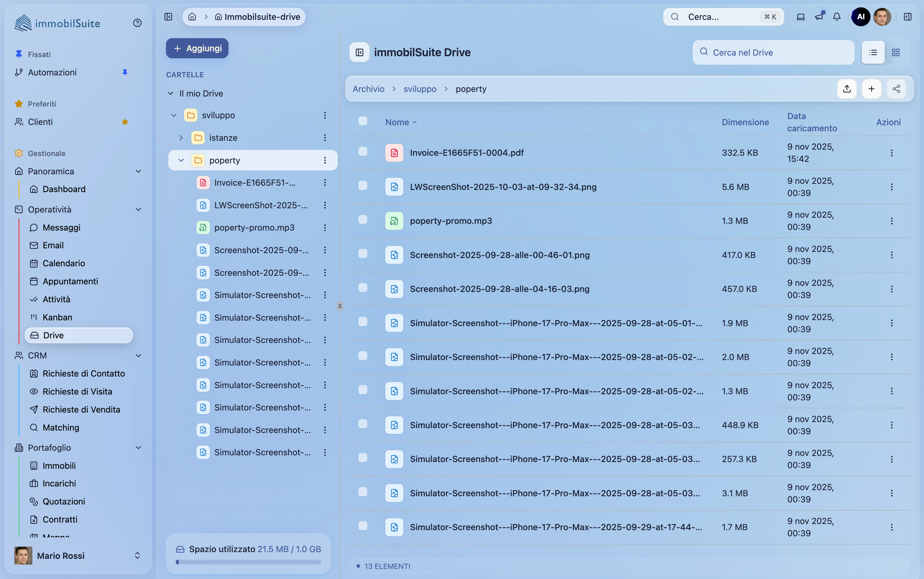Click the share icon in breadcrumb bar
This screenshot has width=924, height=579.
(x=896, y=89)
